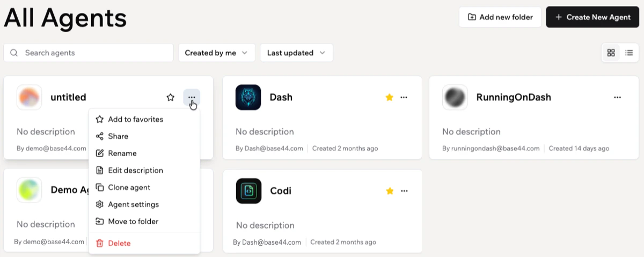This screenshot has width=644, height=257.
Task: Unfavorite the Codi agent star
Action: pyautogui.click(x=390, y=190)
